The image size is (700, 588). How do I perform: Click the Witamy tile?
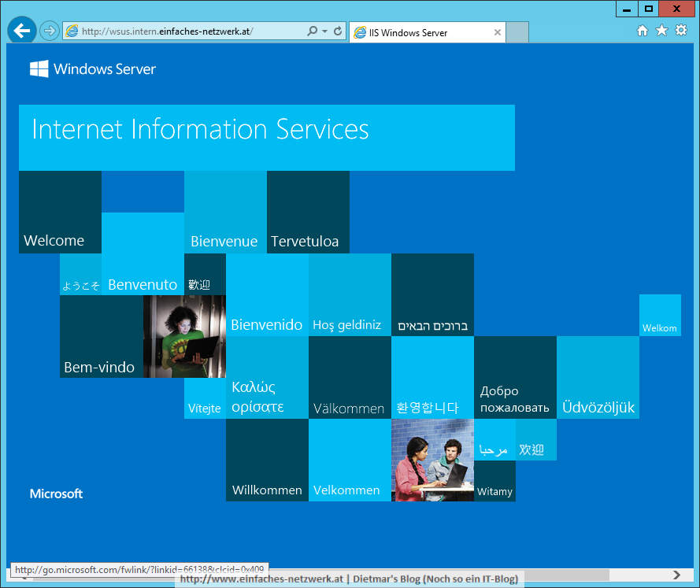click(x=494, y=481)
